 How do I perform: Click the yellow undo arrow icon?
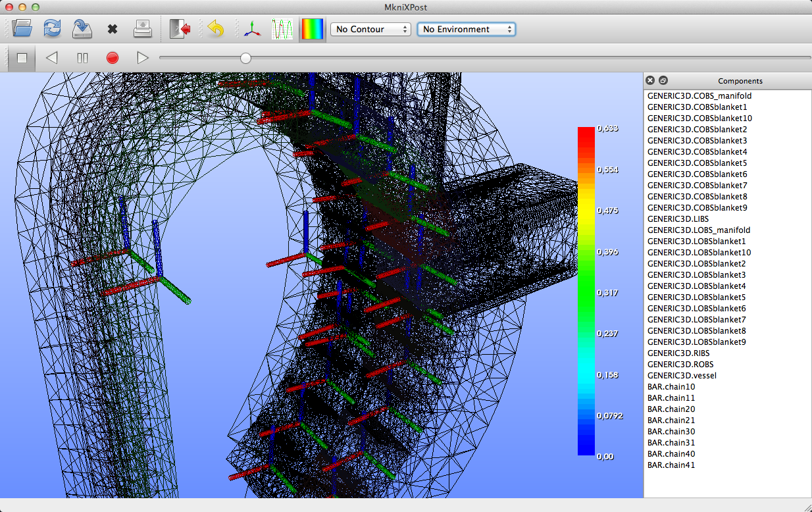[215, 29]
